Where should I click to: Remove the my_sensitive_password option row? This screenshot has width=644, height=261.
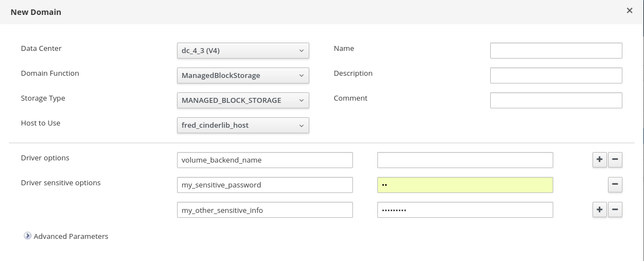[615, 185]
